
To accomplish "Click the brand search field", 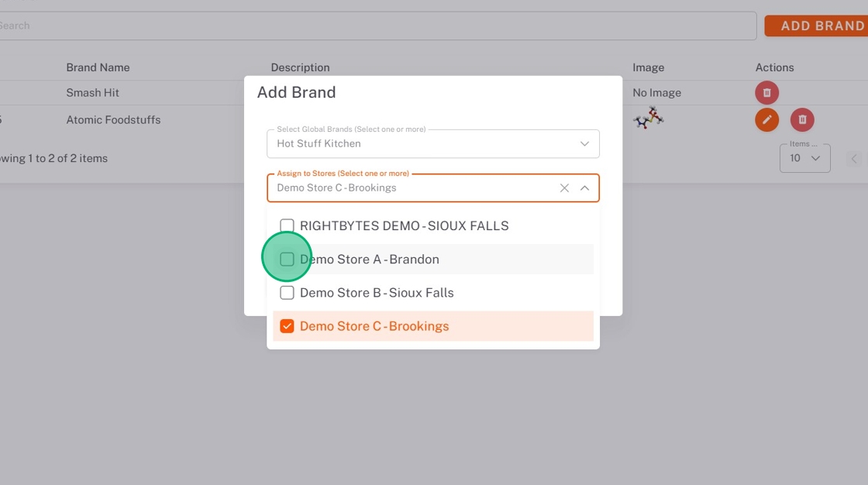I will click(x=372, y=26).
